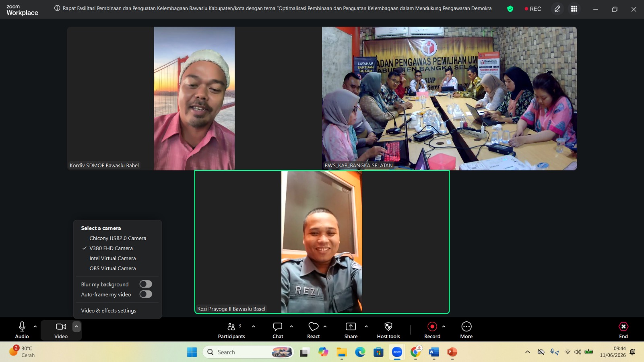Open Google Chrome from the taskbar
This screenshot has height=362, width=644.
click(x=416, y=352)
